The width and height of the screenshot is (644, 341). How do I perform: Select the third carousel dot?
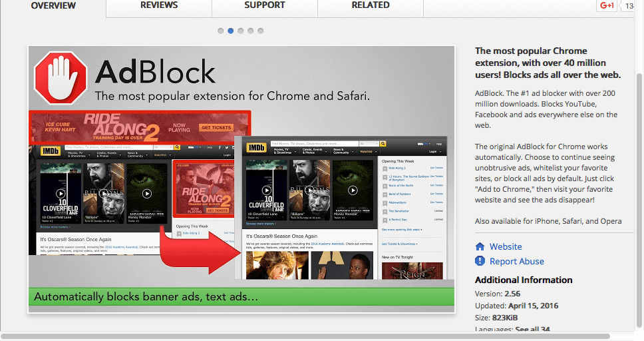[x=241, y=31]
